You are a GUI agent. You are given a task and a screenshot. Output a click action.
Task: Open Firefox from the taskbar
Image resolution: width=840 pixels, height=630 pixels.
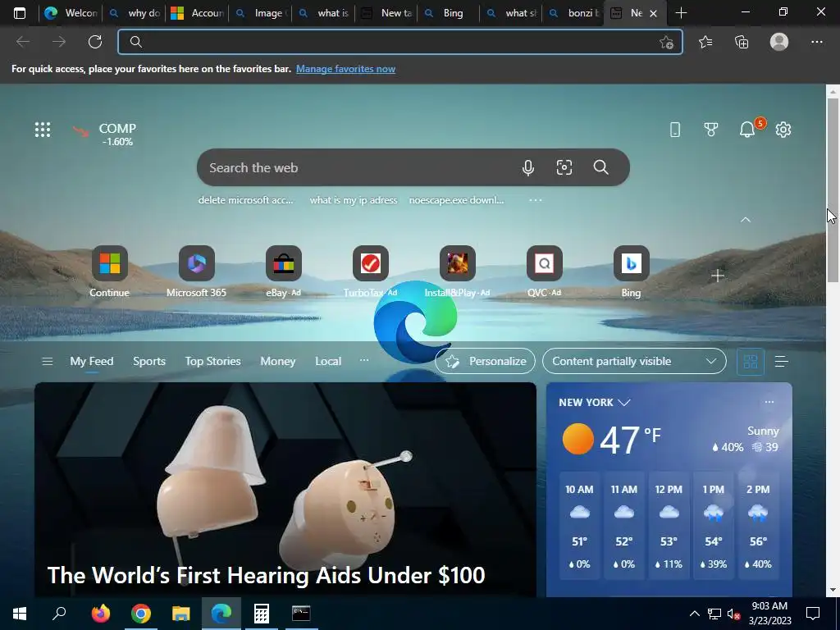point(100,614)
